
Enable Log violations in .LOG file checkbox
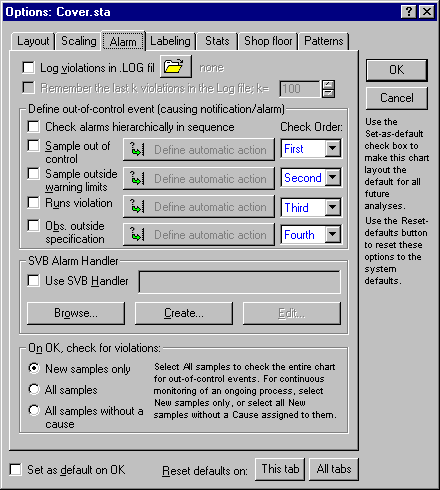click(28, 67)
